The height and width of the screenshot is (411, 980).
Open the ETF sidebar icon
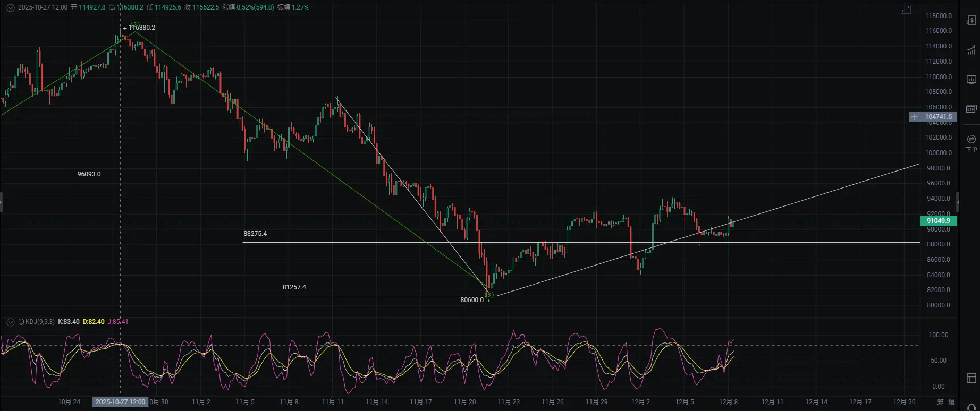coord(971,109)
